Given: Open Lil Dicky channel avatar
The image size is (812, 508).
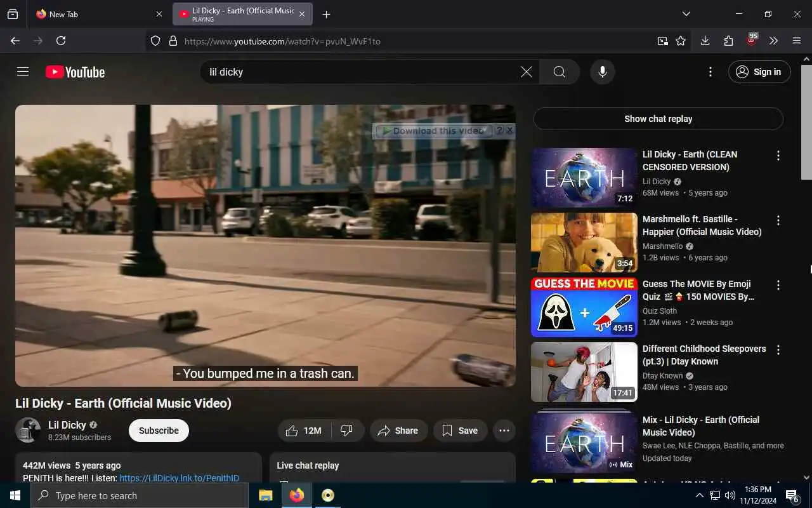Looking at the screenshot, I should coord(28,431).
